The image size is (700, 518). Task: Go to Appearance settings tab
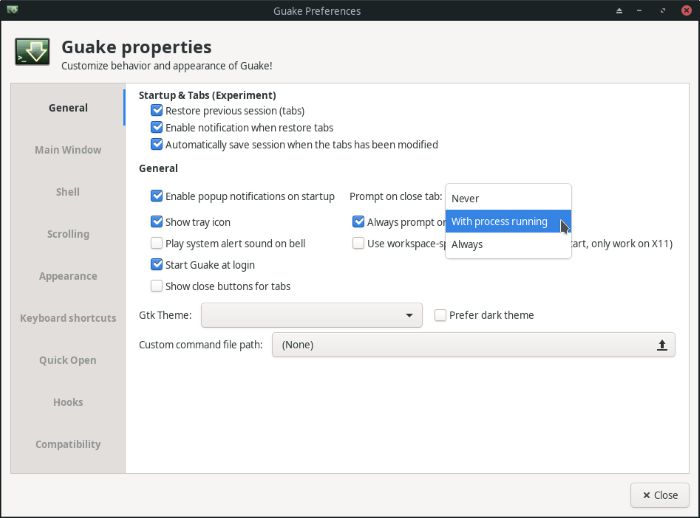68,276
